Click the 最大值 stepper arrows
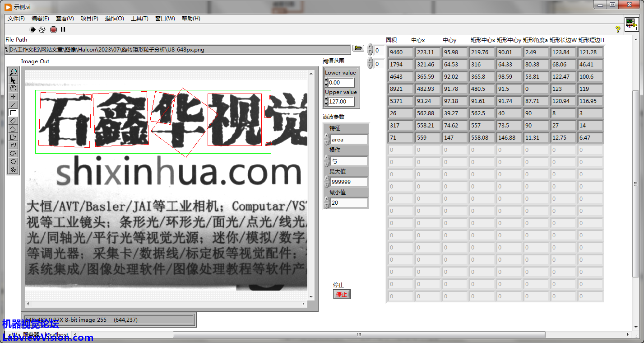 click(327, 182)
